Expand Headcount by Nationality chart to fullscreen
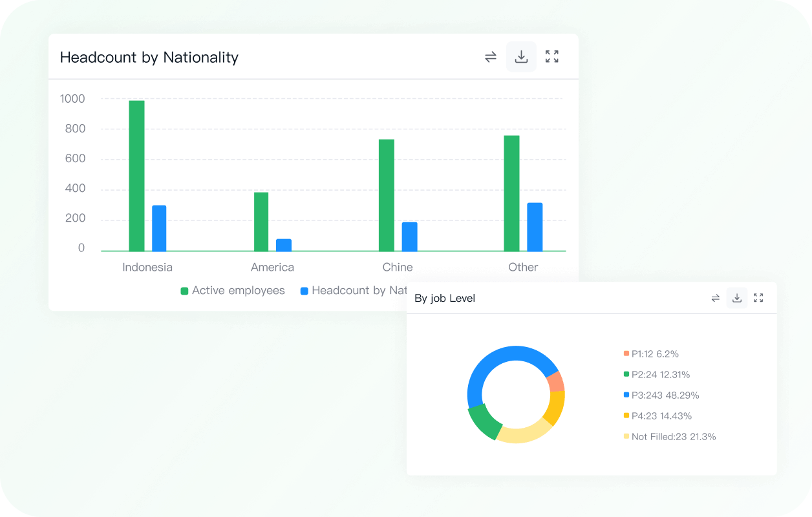The image size is (812, 517). tap(551, 57)
